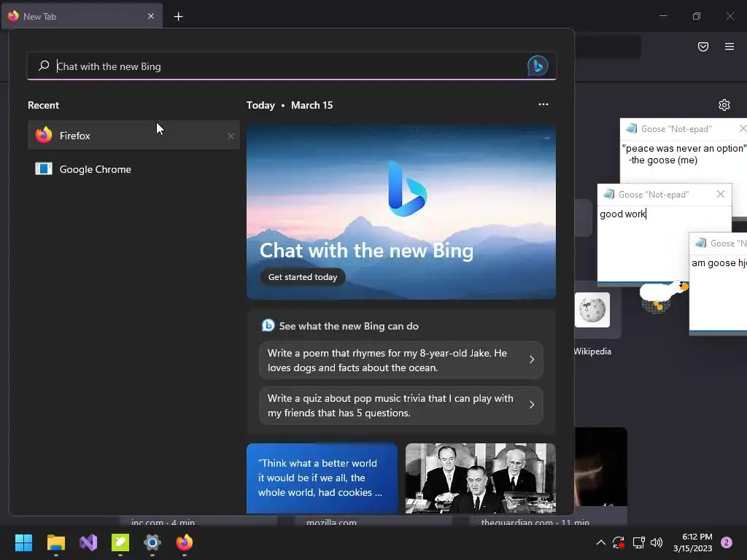The width and height of the screenshot is (747, 560).
Task: Open the black-and-white historical photo card
Action: point(480,478)
